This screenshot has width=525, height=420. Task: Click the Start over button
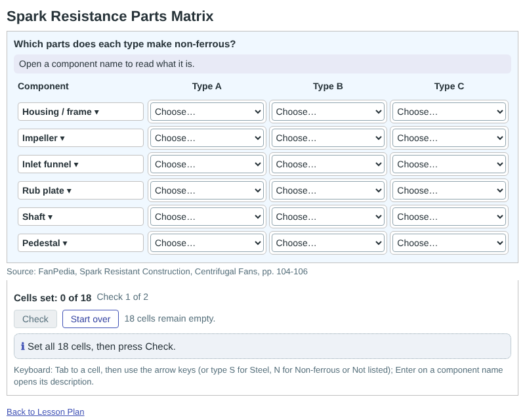[x=91, y=319]
